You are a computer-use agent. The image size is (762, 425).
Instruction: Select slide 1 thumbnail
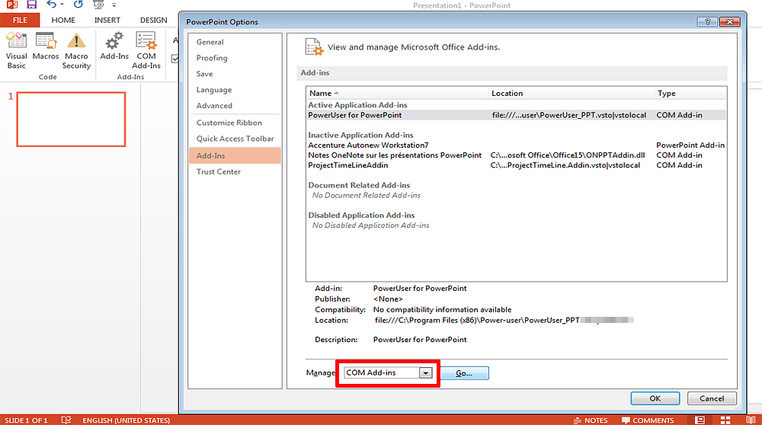point(71,119)
